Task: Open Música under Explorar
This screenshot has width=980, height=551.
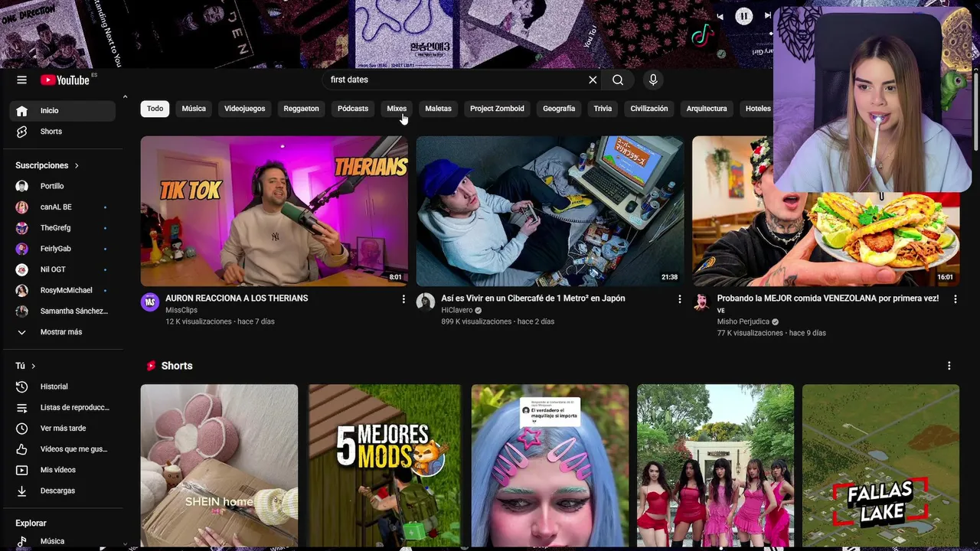Action: coord(63,541)
